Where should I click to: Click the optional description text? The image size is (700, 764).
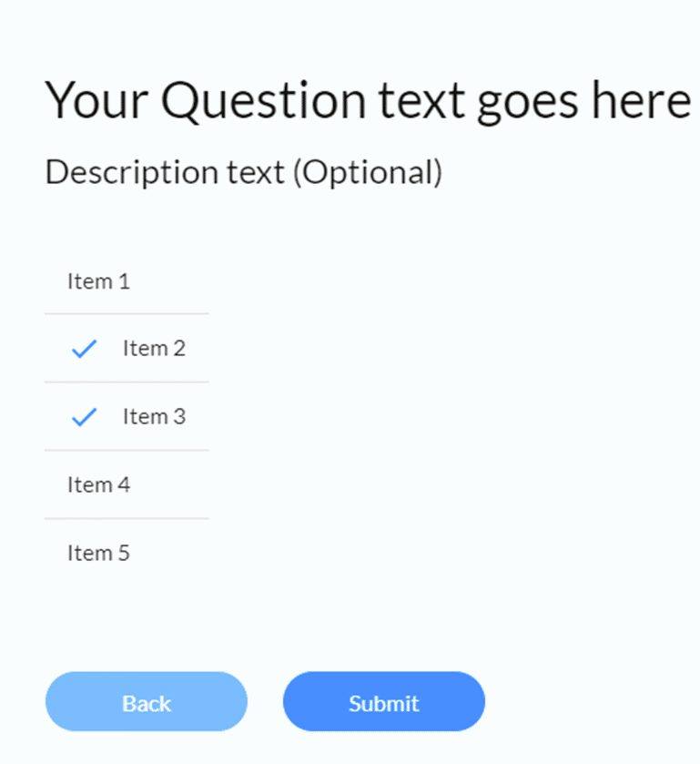245,171
